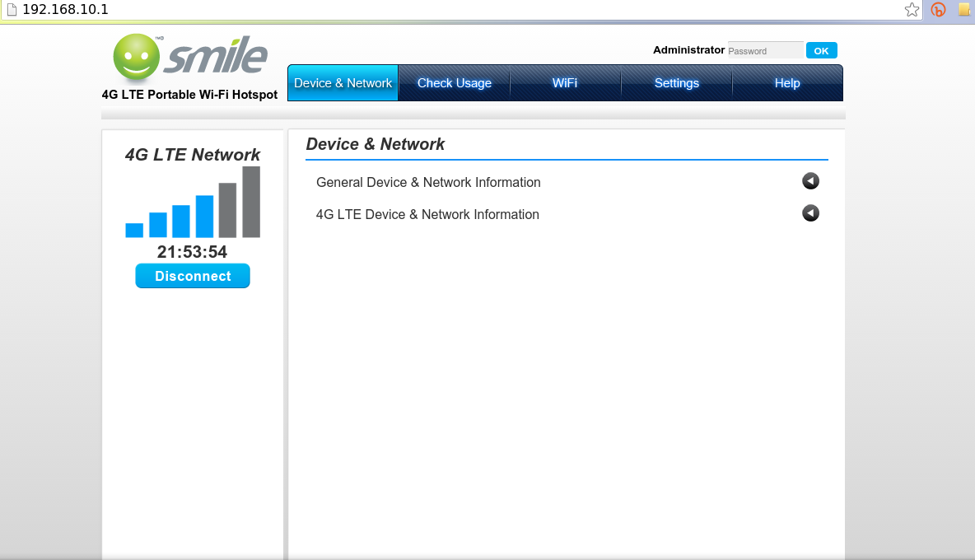This screenshot has height=560, width=975.
Task: Focus the Administrator password field
Action: coord(765,50)
